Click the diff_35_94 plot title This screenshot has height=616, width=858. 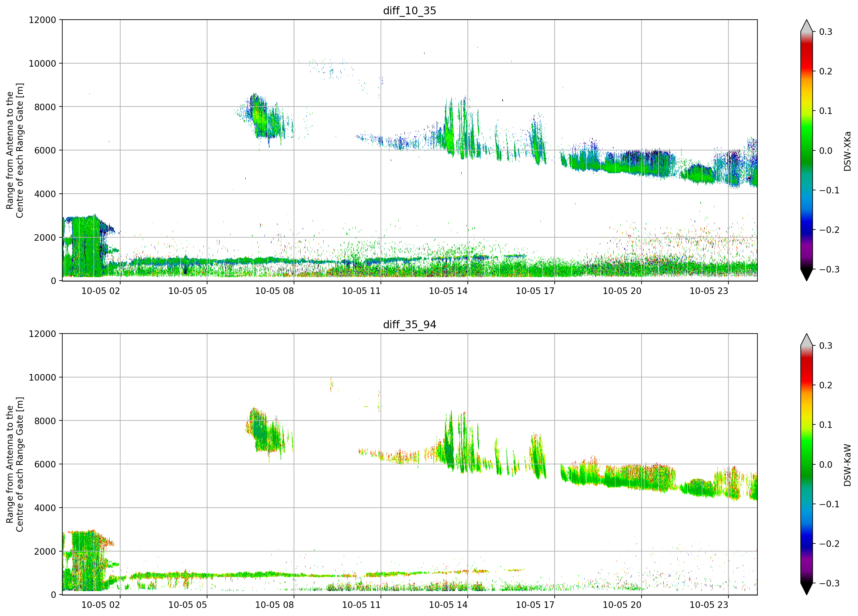coord(410,325)
